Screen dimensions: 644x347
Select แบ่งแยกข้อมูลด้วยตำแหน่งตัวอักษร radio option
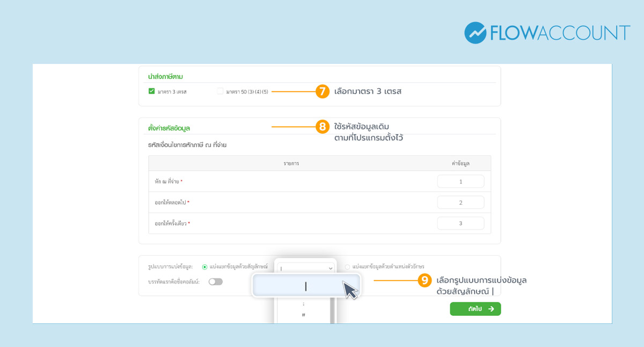pyautogui.click(x=347, y=266)
